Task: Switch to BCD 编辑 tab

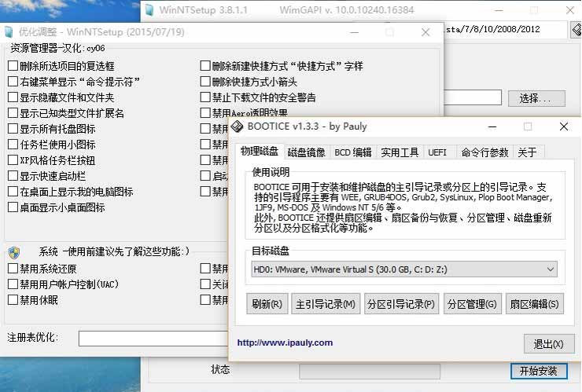Action: (x=352, y=152)
